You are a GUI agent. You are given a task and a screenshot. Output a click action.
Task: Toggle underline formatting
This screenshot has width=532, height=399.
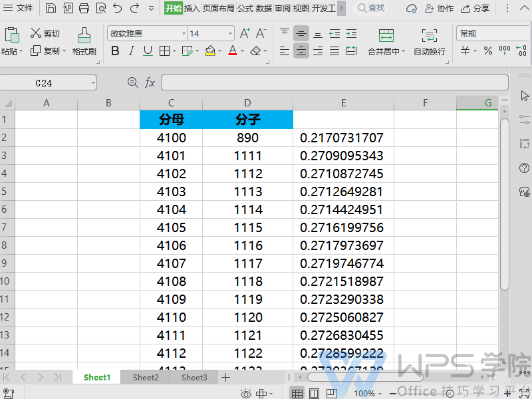(148, 51)
